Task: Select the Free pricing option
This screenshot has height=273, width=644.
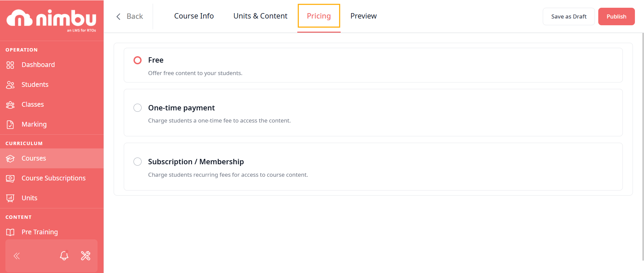Action: point(138,60)
